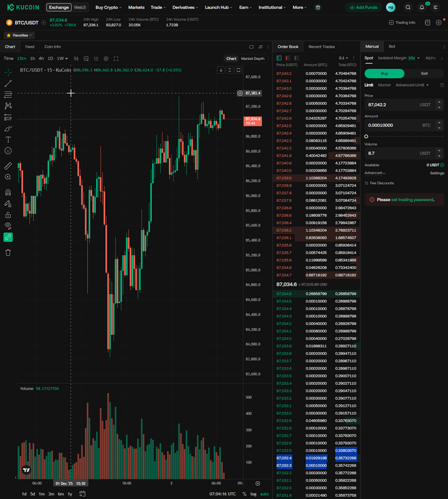
Task: Toggle lock all drawing tools
Action: point(8,215)
